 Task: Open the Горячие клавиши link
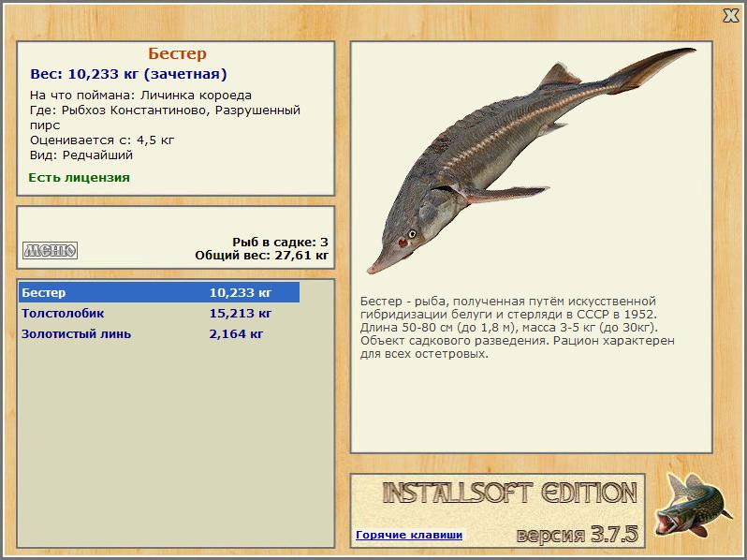pos(409,535)
